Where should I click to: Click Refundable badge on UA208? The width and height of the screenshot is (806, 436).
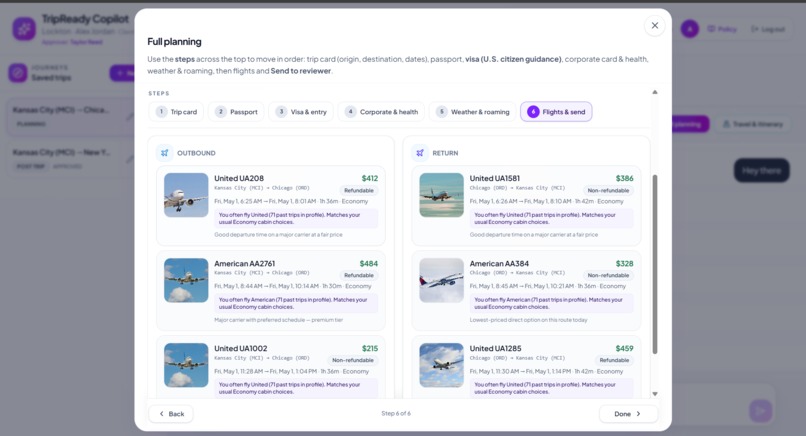pos(359,190)
